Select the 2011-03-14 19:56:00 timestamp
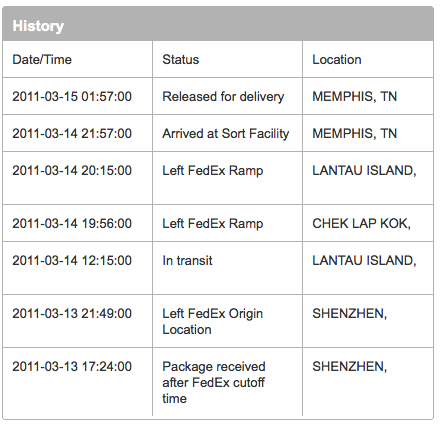This screenshot has width=441, height=428. [72, 224]
